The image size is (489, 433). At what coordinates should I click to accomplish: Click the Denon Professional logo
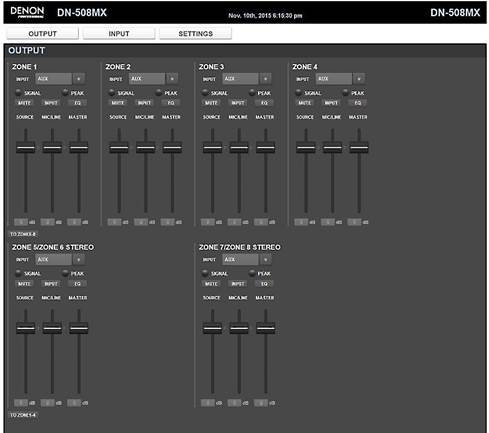click(x=27, y=12)
